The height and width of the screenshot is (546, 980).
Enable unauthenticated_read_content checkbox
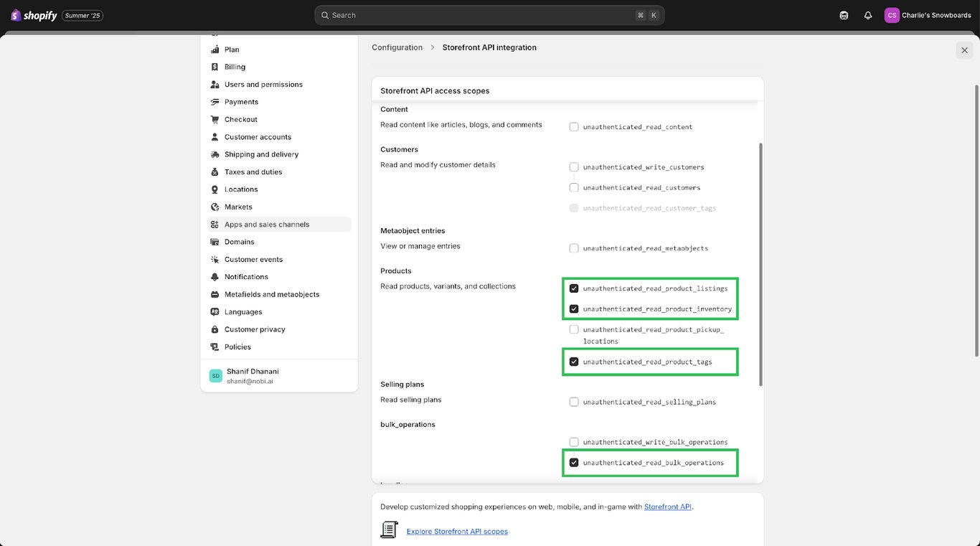point(574,127)
